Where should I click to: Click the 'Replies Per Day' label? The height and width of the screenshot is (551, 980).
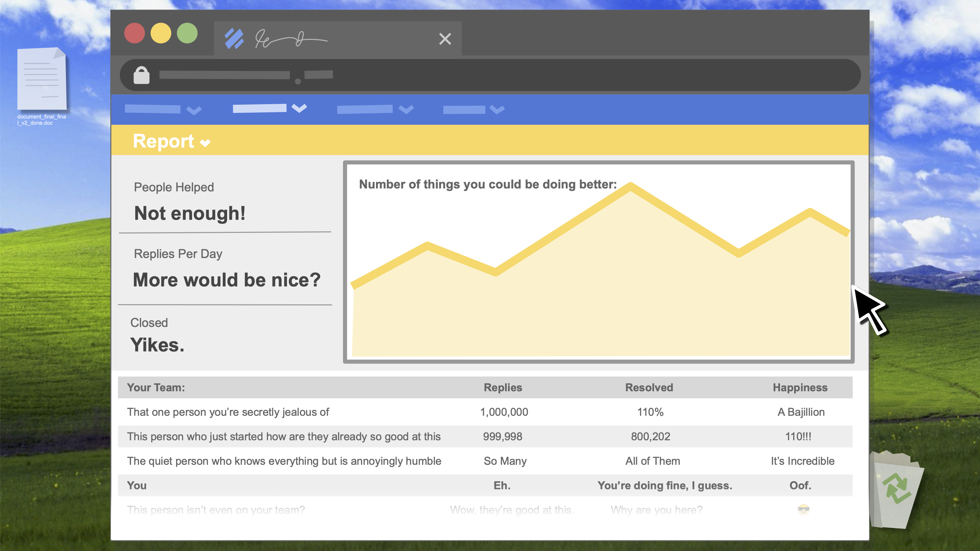[178, 254]
